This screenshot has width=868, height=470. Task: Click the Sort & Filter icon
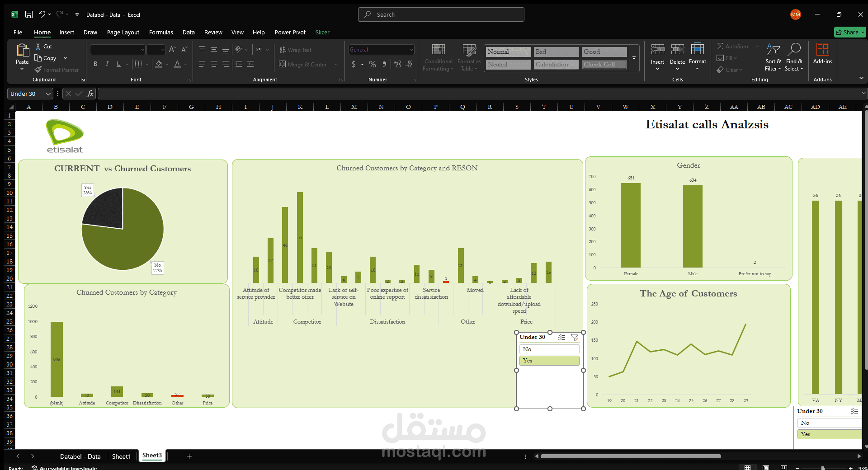tap(773, 49)
